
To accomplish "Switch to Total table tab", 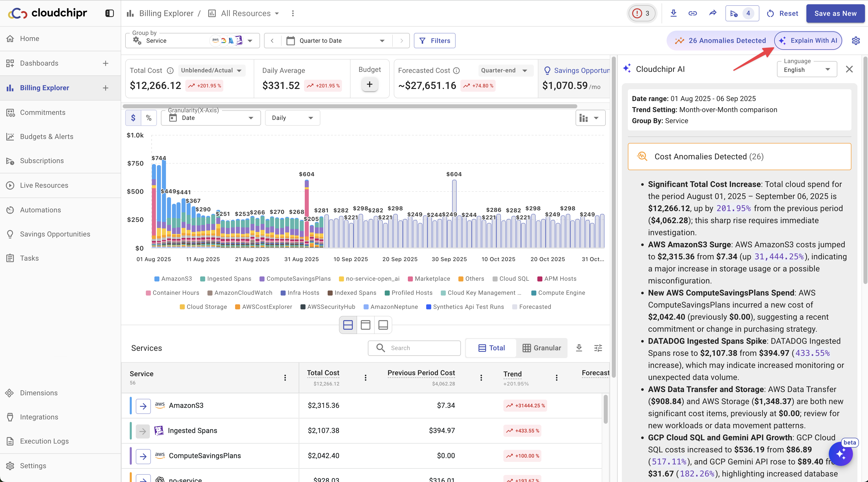I will [x=491, y=348].
